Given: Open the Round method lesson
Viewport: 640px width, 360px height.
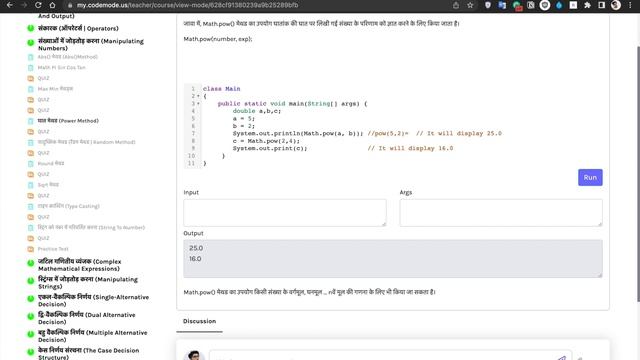Looking at the screenshot, I should point(51,163).
